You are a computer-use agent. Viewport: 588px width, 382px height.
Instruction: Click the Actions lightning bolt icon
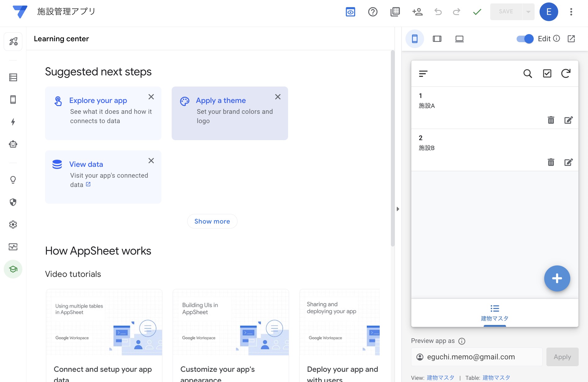13,122
